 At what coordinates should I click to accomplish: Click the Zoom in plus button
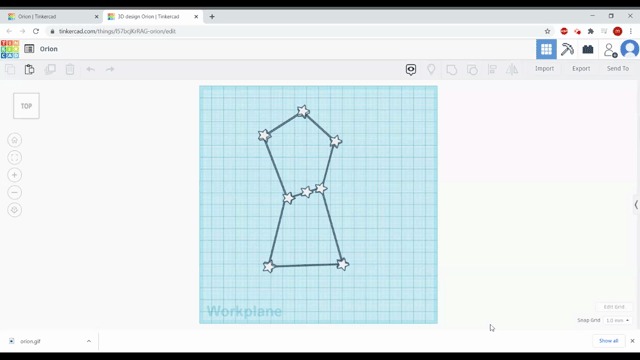pyautogui.click(x=14, y=175)
